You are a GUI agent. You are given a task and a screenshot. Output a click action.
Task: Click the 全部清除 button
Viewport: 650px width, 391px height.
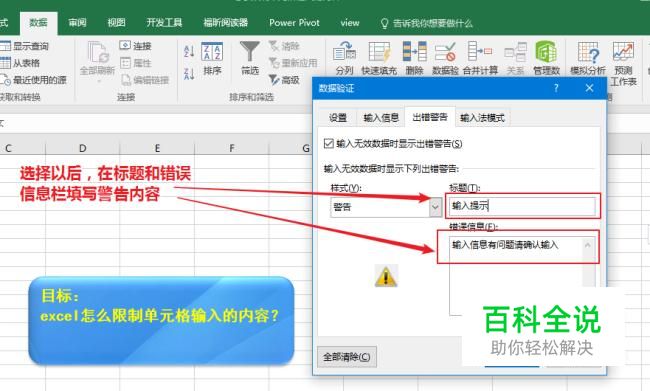[x=347, y=357]
